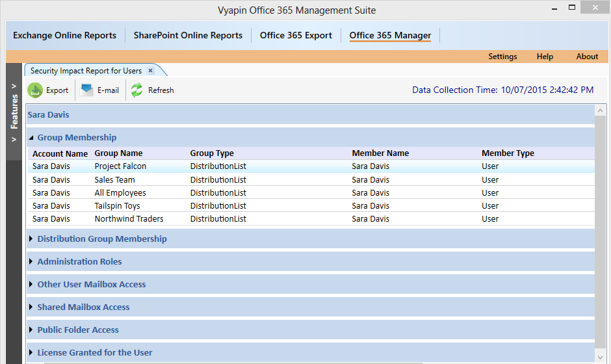This screenshot has width=611, height=364.
Task: Select the Tailspin Toys row
Action: (x=311, y=205)
